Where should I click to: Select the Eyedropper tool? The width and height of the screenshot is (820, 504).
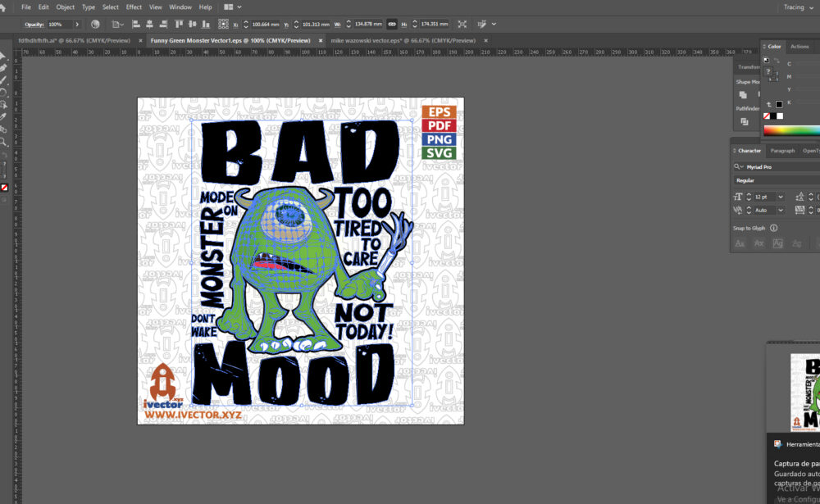pyautogui.click(x=3, y=117)
